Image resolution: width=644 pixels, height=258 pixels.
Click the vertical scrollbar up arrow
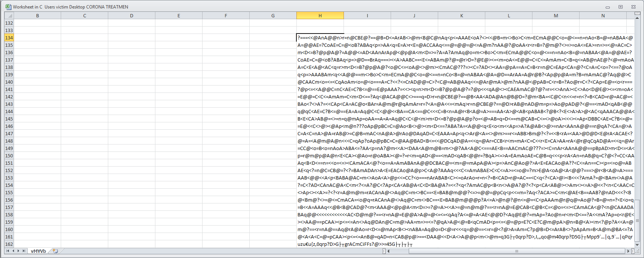(x=637, y=18)
